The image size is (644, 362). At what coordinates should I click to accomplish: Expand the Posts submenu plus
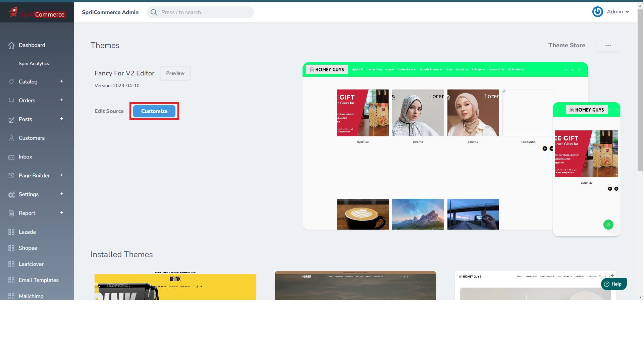[x=62, y=119]
